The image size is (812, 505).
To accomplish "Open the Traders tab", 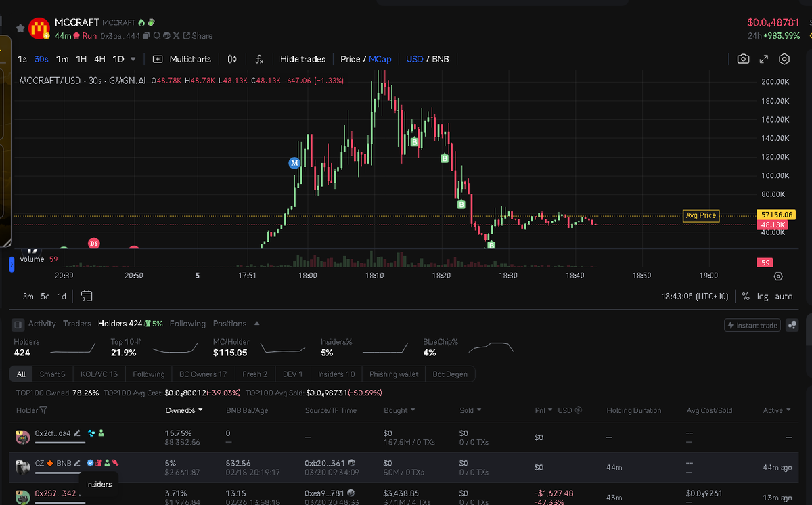I will tap(77, 324).
